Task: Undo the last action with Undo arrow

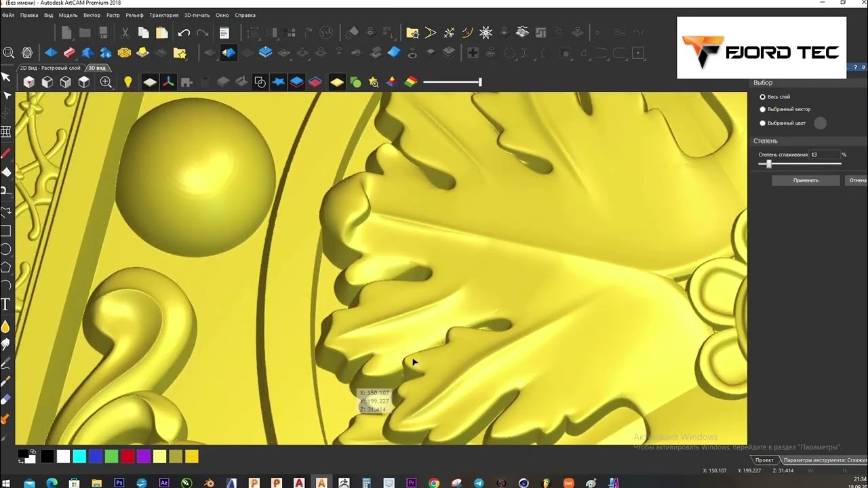Action: (184, 33)
